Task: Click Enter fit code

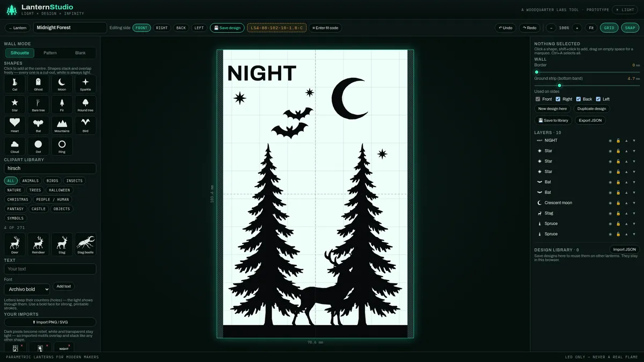Action: [x=325, y=28]
